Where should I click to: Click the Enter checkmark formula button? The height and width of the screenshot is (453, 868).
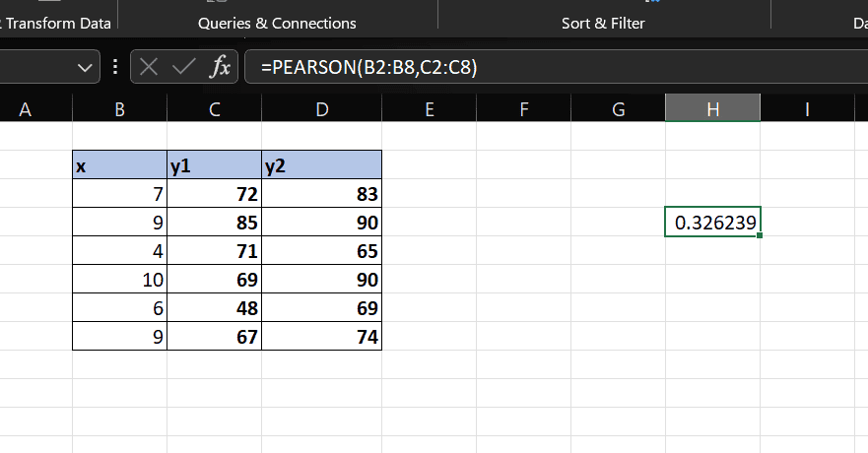[x=183, y=68]
